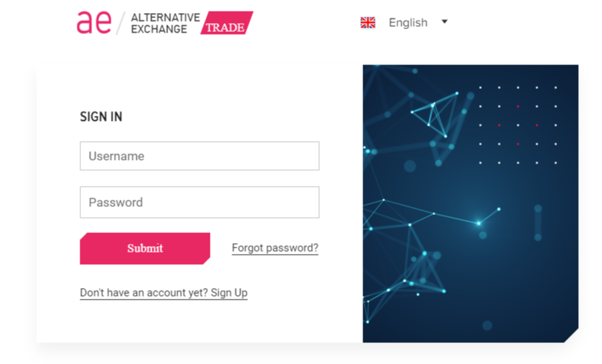Click a red dot in the dot grid
The height and width of the screenshot is (364, 602).
tap(518, 106)
